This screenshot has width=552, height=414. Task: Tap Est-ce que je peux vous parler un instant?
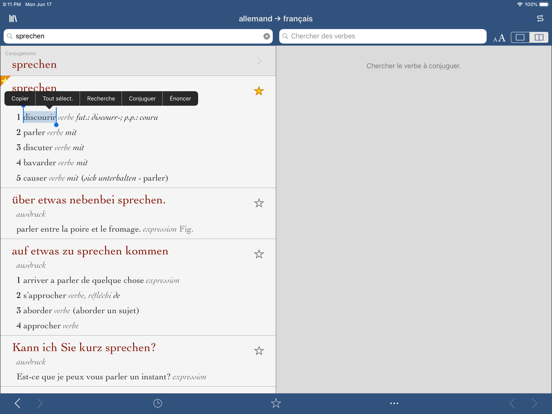click(93, 377)
